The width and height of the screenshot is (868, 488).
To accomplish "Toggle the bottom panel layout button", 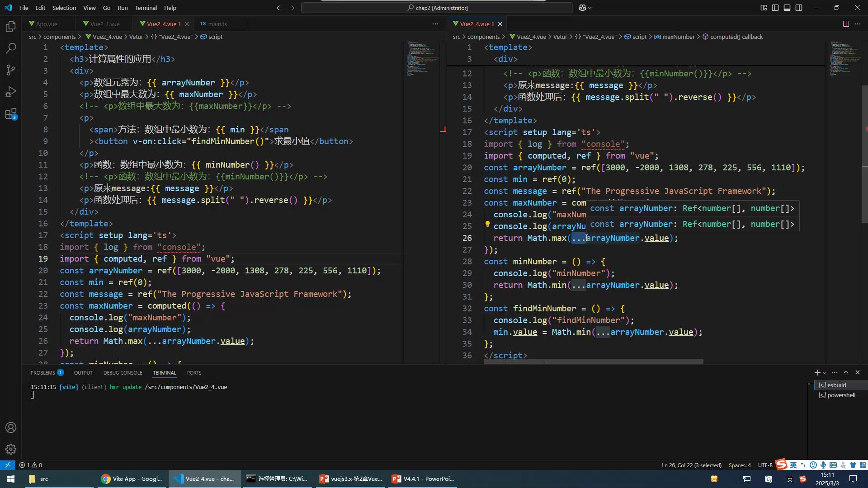I will (787, 8).
